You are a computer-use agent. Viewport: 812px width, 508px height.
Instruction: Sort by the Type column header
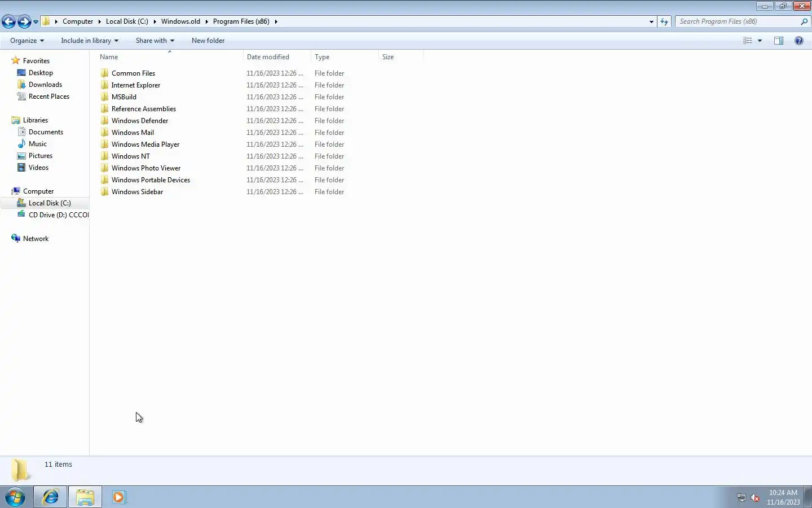[345, 57]
